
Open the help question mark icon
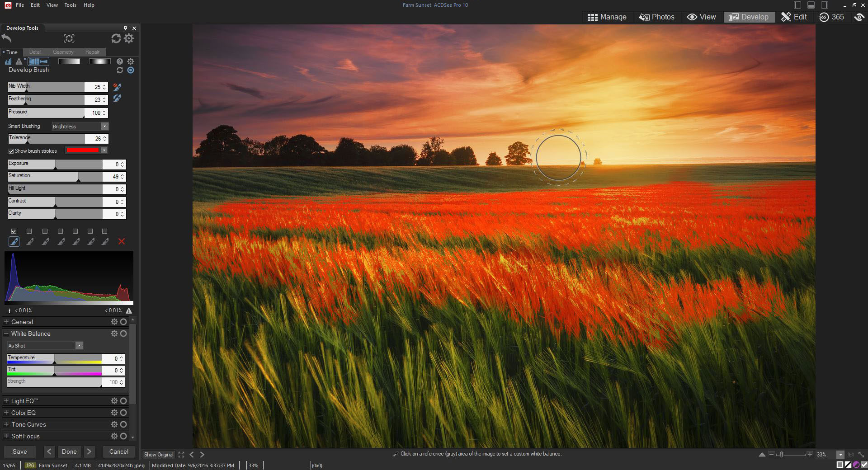point(119,61)
